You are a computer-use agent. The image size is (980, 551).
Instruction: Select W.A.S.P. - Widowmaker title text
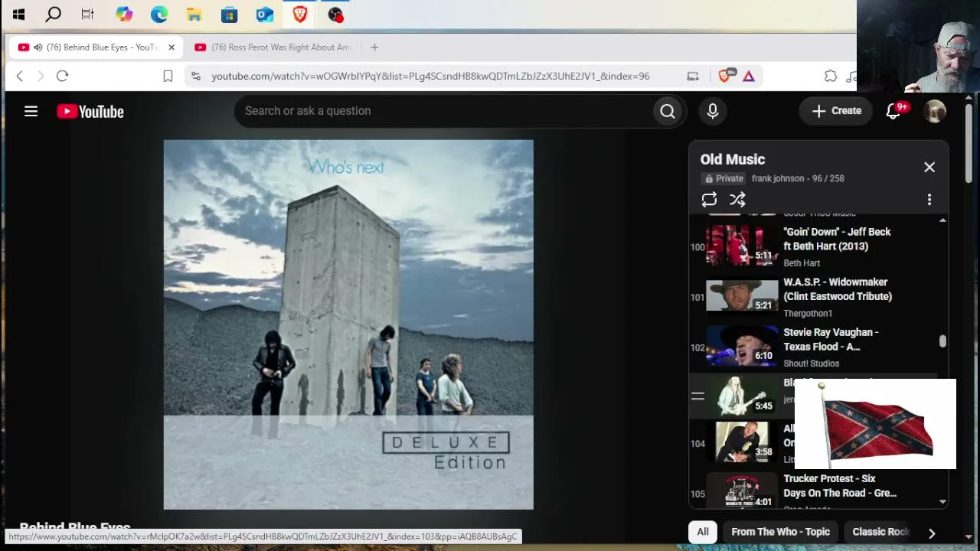click(x=838, y=289)
